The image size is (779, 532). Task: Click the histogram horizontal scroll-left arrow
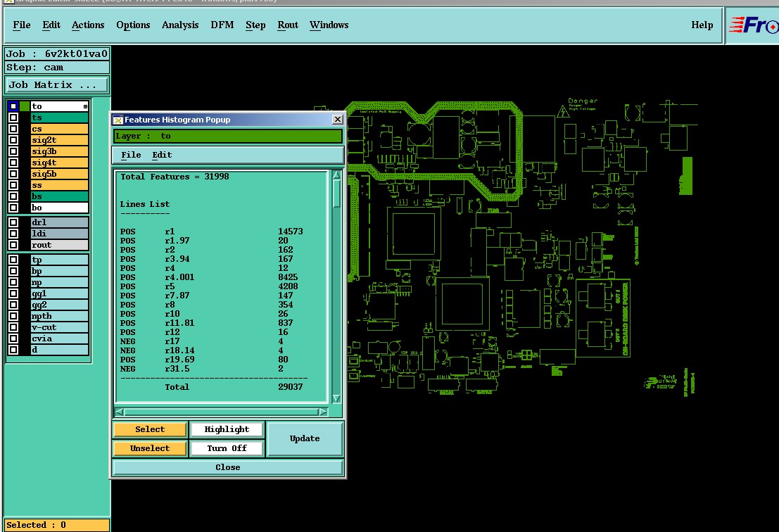(120, 412)
